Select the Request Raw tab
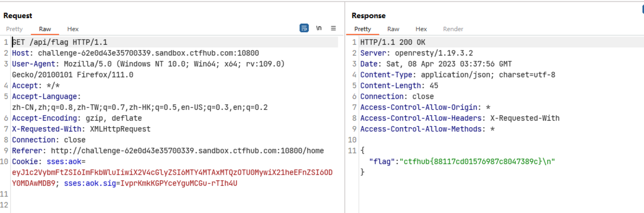 click(x=45, y=29)
